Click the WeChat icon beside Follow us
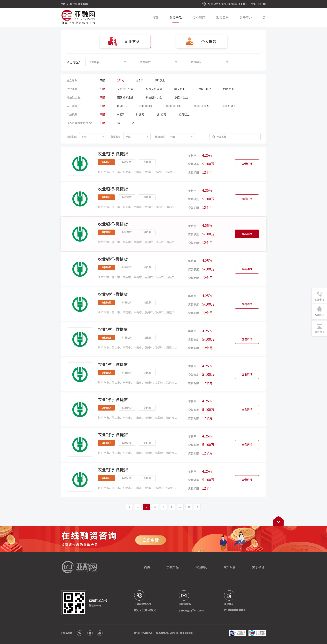The image size is (327, 644). [x=80, y=633]
